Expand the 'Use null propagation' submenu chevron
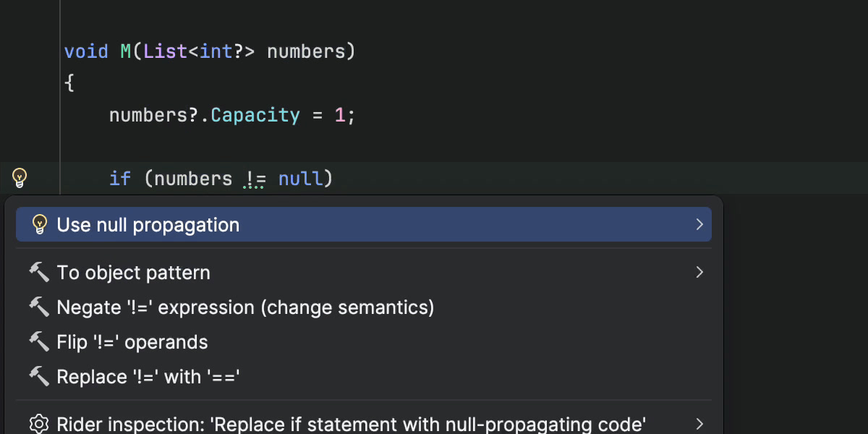This screenshot has width=868, height=434. pyautogui.click(x=699, y=224)
